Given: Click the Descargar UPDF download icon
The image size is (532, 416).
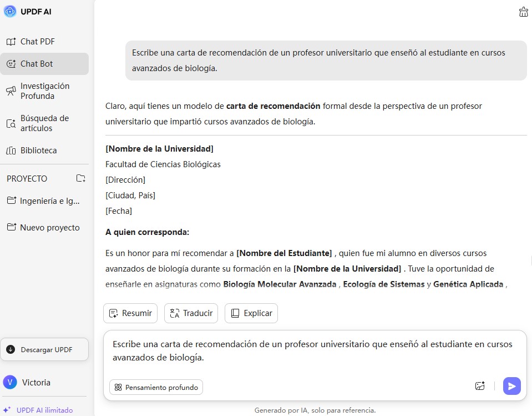Looking at the screenshot, I should [x=11, y=349].
